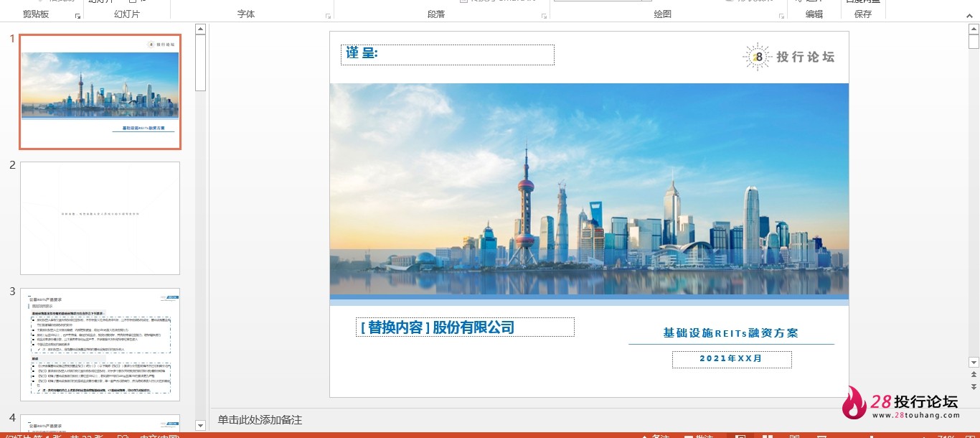Click slide number 2 in thumbnail pane
Viewport: 980px width, 438px height.
tap(12, 165)
